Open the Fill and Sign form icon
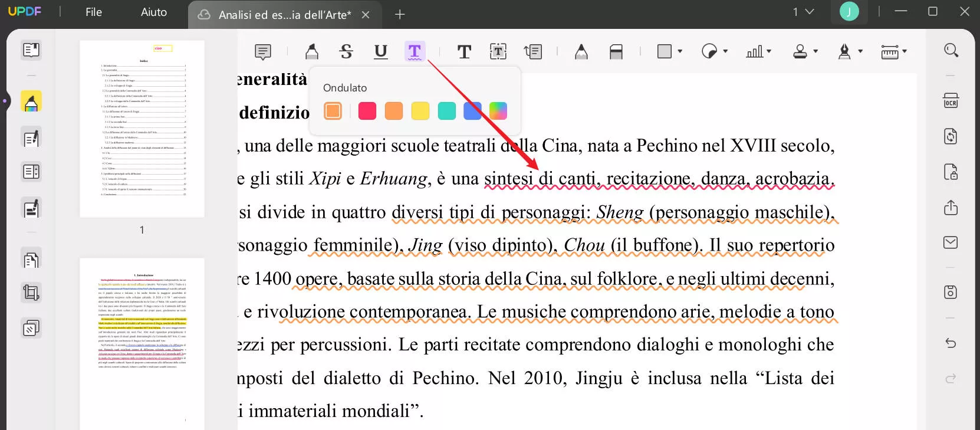 click(31, 209)
